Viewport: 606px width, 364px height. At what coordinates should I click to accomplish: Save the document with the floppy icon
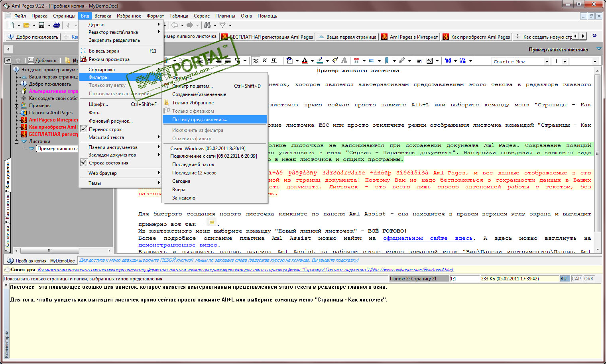[41, 25]
